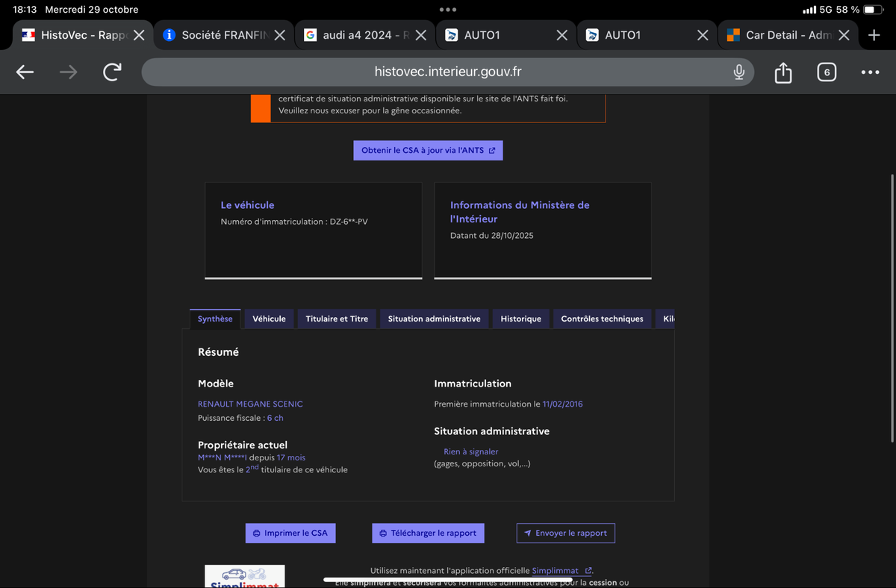Screen dimensions: 896x588
Task: Open the Historique tab
Action: click(520, 319)
